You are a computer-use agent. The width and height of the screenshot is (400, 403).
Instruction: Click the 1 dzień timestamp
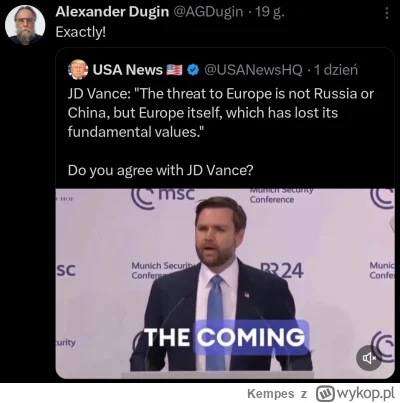(x=336, y=70)
